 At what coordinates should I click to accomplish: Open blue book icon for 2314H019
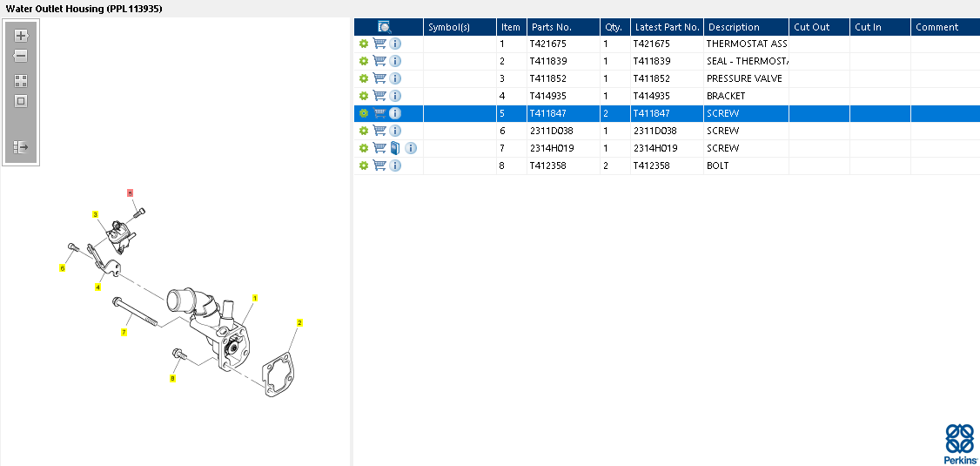coord(394,148)
